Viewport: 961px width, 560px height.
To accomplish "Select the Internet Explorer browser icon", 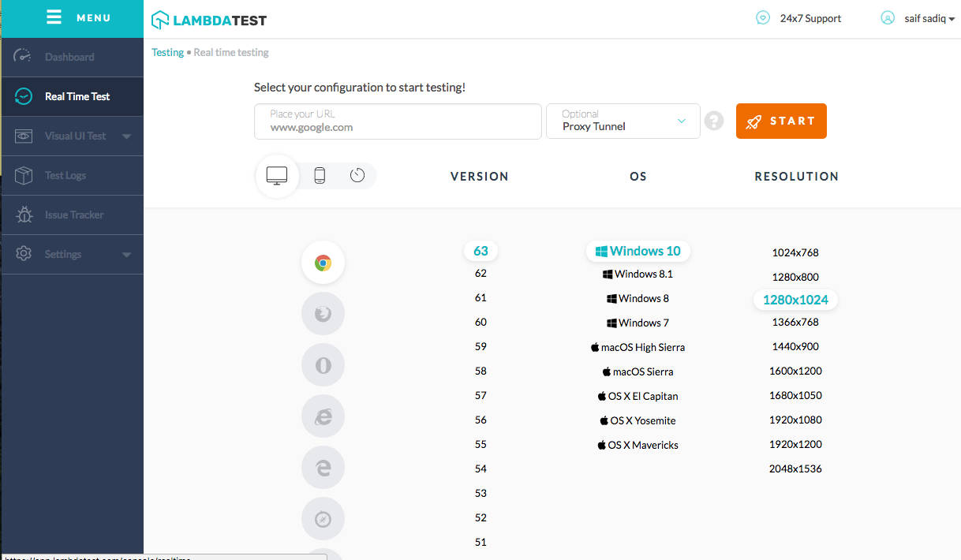I will 323,416.
